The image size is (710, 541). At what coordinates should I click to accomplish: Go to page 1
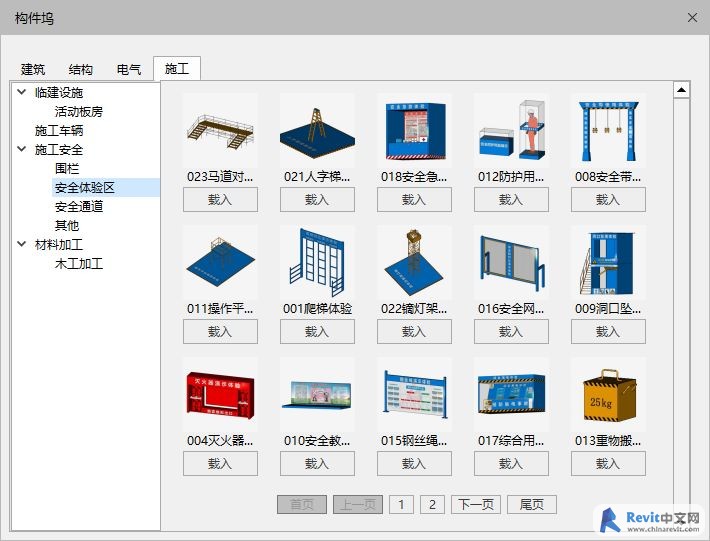click(401, 504)
